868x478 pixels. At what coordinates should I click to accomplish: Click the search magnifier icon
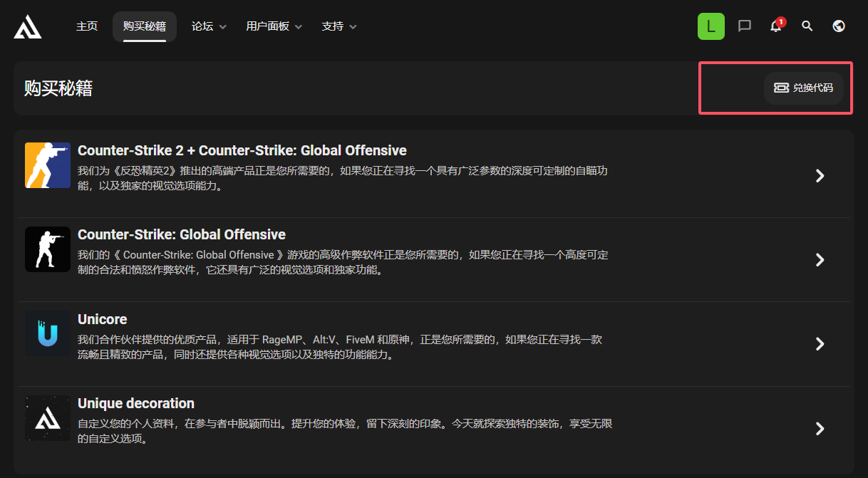click(x=807, y=26)
